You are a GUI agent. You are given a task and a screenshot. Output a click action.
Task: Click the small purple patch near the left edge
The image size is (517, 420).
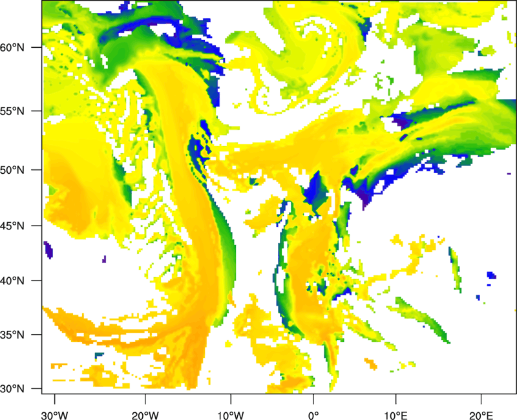click(x=48, y=248)
